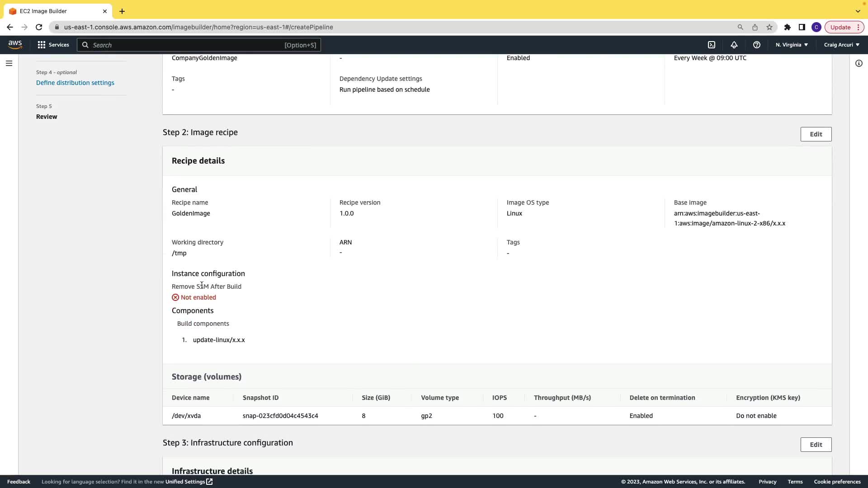Viewport: 868px width, 488px height.
Task: Edit Step 2 Image recipe
Action: [x=816, y=134]
